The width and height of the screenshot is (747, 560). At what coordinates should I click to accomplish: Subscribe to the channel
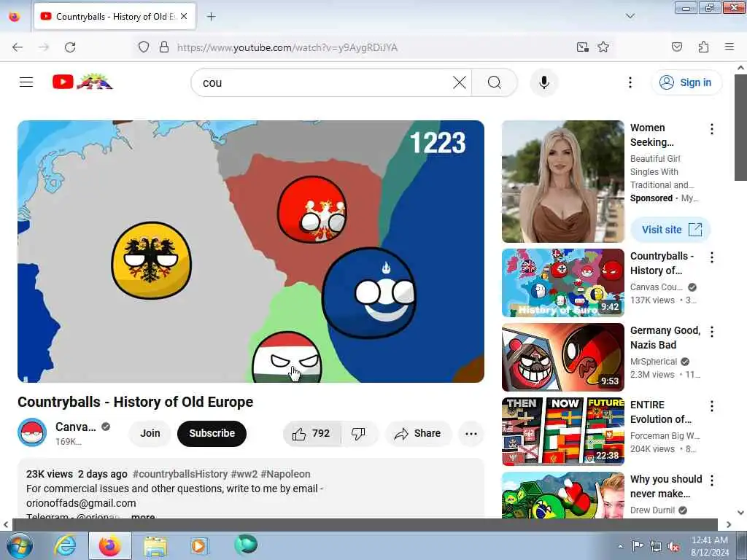coord(212,433)
